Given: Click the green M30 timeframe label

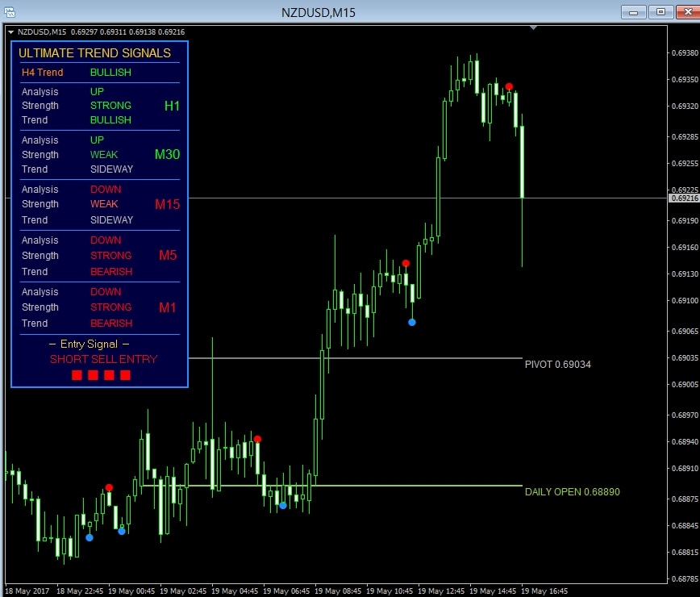Looking at the screenshot, I should pyautogui.click(x=168, y=155).
